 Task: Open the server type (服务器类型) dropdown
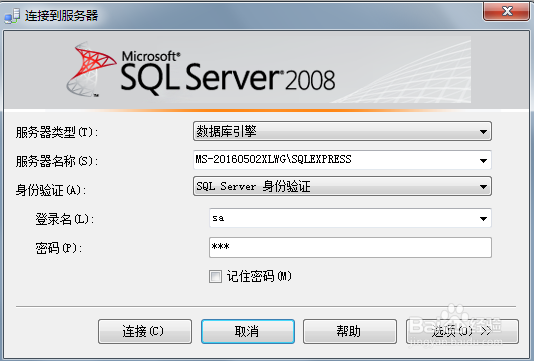(x=342, y=131)
